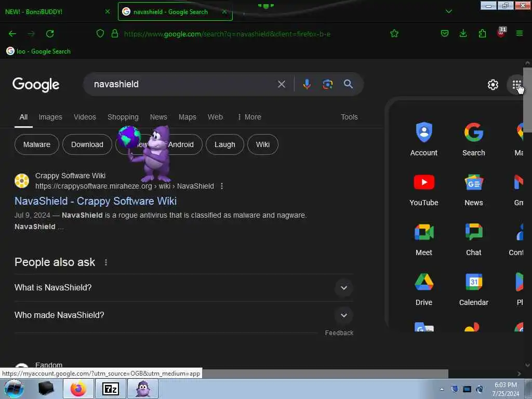Open the three-dot menu for Crappy Software Wiki result
The width and height of the screenshot is (532, 399).
pos(221,186)
